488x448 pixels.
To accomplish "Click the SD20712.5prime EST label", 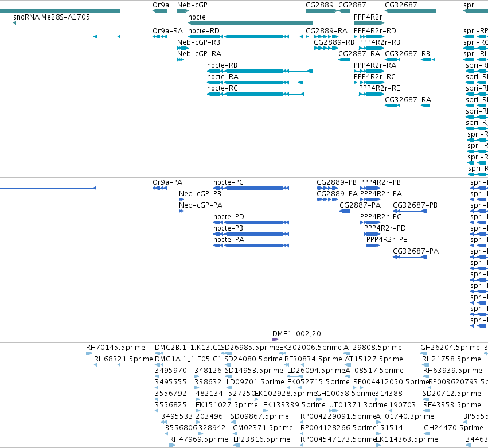I will click(452, 394).
